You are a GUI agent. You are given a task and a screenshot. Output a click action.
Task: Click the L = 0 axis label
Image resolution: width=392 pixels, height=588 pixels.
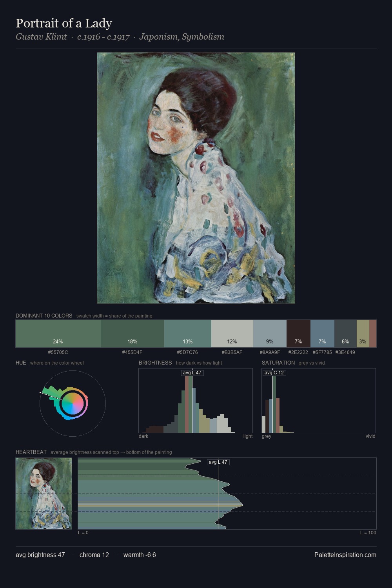click(x=83, y=533)
